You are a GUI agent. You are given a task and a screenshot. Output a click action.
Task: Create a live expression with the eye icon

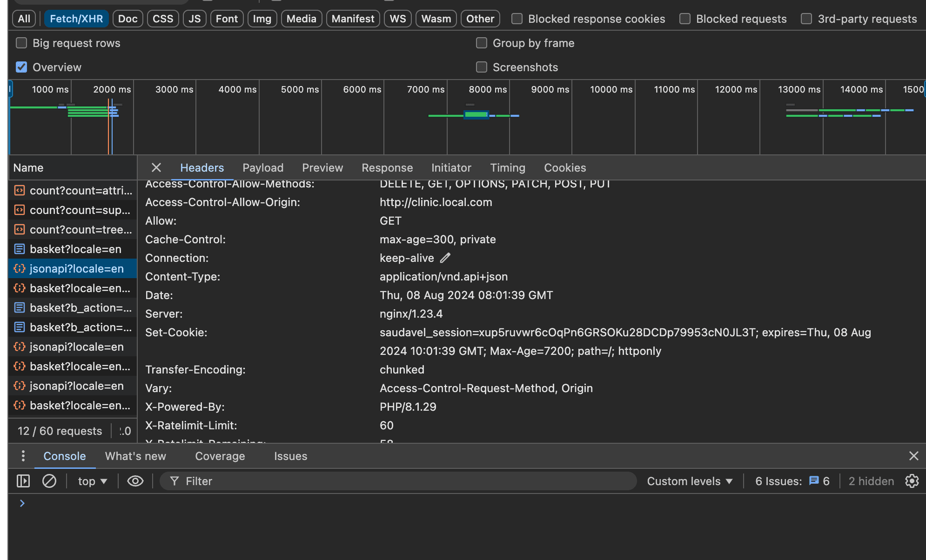[x=135, y=481]
